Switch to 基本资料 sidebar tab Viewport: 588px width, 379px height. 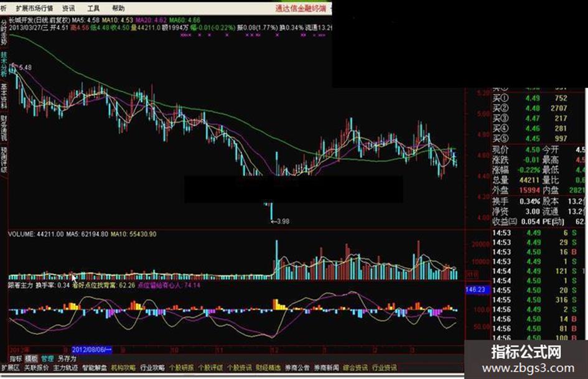pos(4,96)
